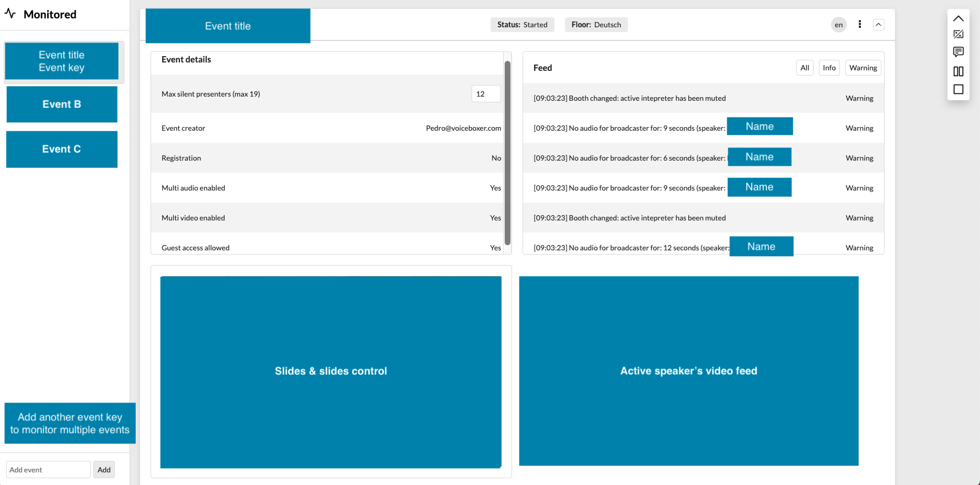Click the Event details scrollbar
The image size is (980, 485).
(507, 152)
